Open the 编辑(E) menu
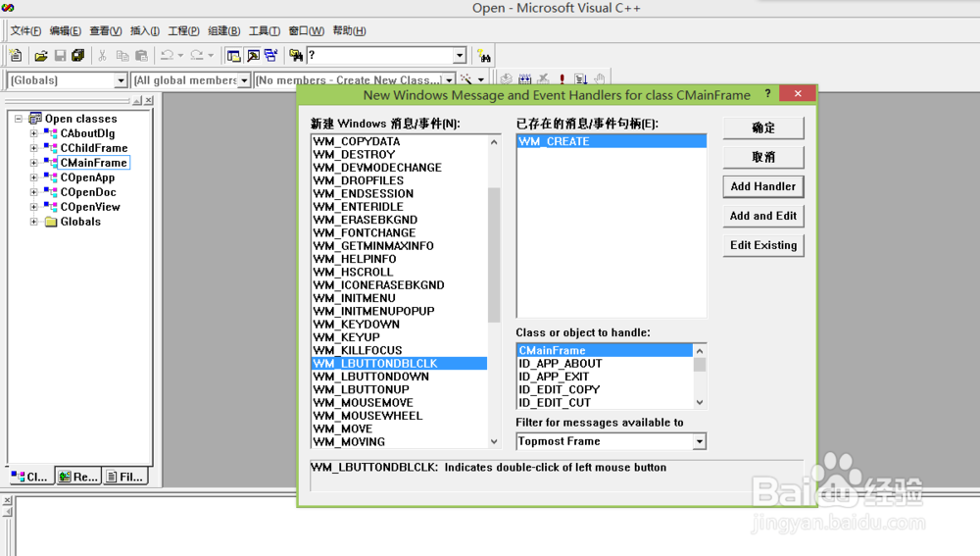This screenshot has width=980, height=556. pyautogui.click(x=65, y=30)
